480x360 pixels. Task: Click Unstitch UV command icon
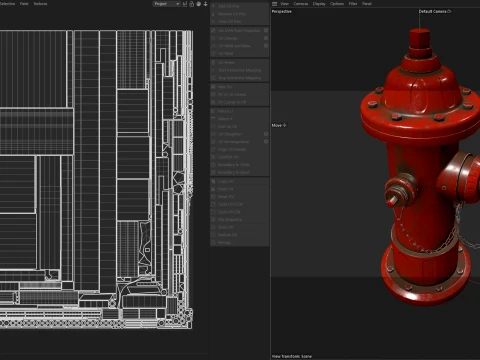tap(214, 157)
